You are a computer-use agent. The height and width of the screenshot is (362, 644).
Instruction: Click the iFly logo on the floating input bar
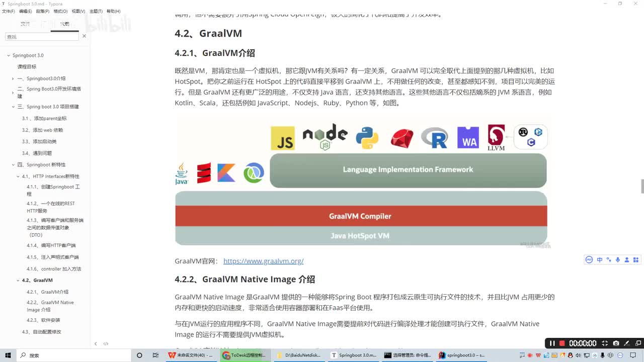coord(589,259)
